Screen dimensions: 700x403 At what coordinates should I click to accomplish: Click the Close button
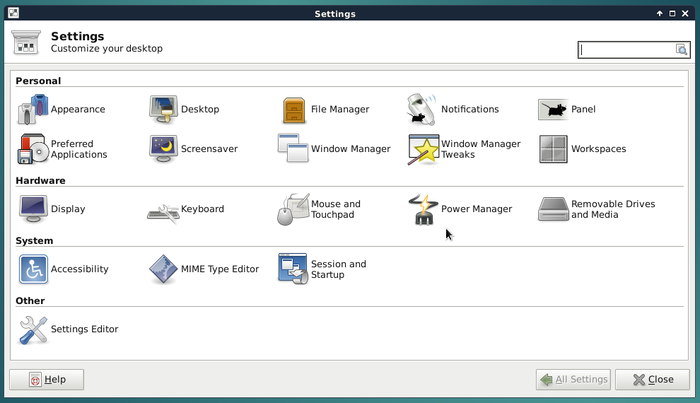pyautogui.click(x=652, y=379)
